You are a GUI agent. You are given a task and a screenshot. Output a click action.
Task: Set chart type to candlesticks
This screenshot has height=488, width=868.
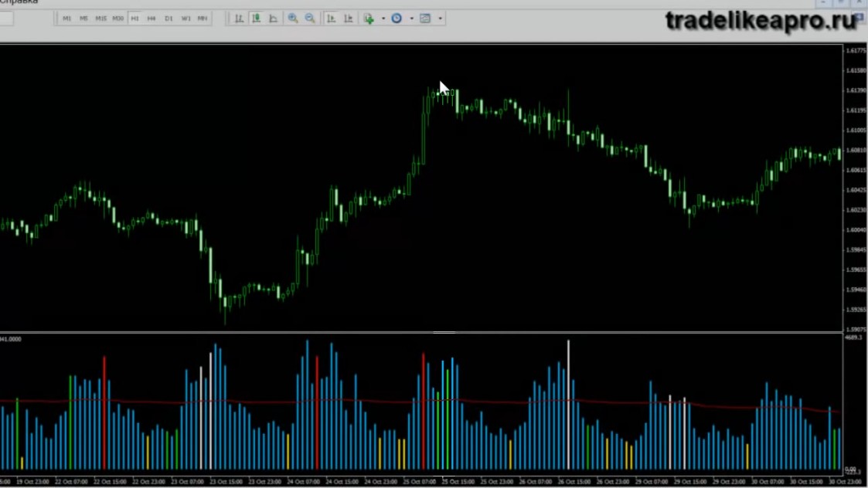click(x=257, y=19)
